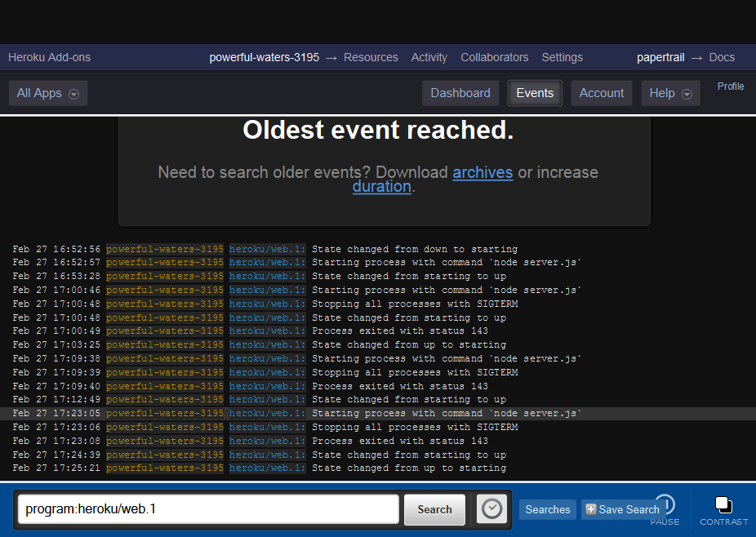
Task: Follow the archives download link
Action: [x=483, y=172]
